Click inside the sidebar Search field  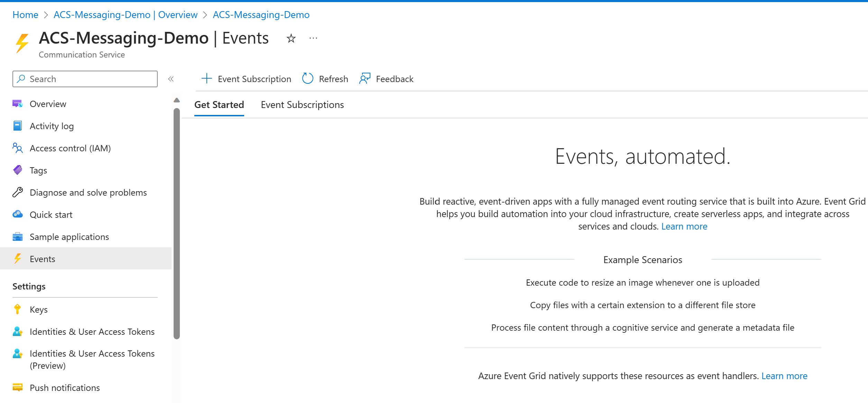pos(90,79)
